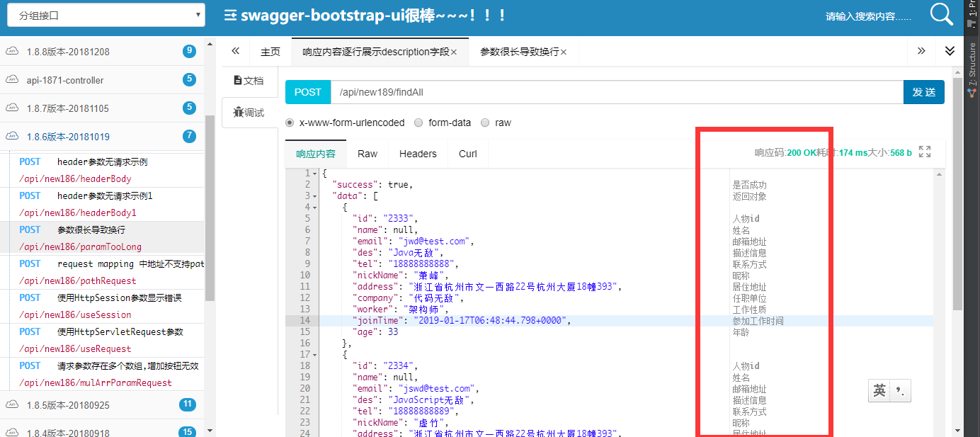Select form-data radio option
The width and height of the screenshot is (980, 437).
click(x=418, y=123)
